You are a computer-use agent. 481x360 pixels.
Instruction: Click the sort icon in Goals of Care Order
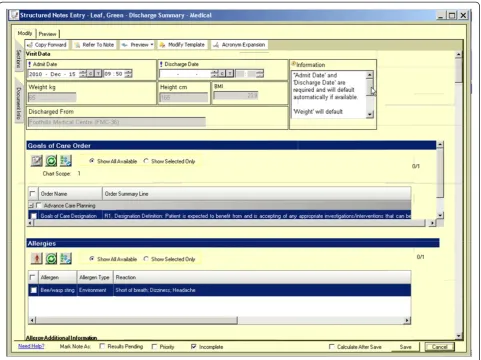pyautogui.click(x=66, y=161)
